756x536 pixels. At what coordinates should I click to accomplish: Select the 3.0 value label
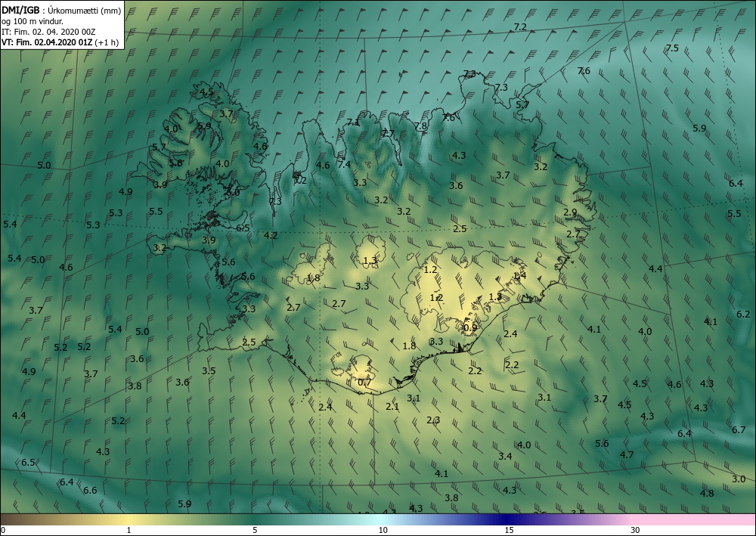(x=739, y=479)
